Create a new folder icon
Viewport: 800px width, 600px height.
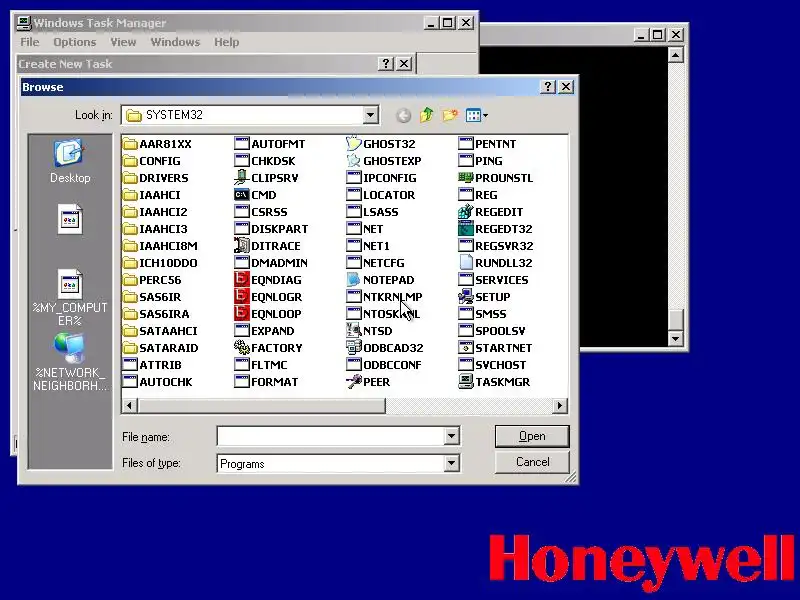[x=449, y=115]
